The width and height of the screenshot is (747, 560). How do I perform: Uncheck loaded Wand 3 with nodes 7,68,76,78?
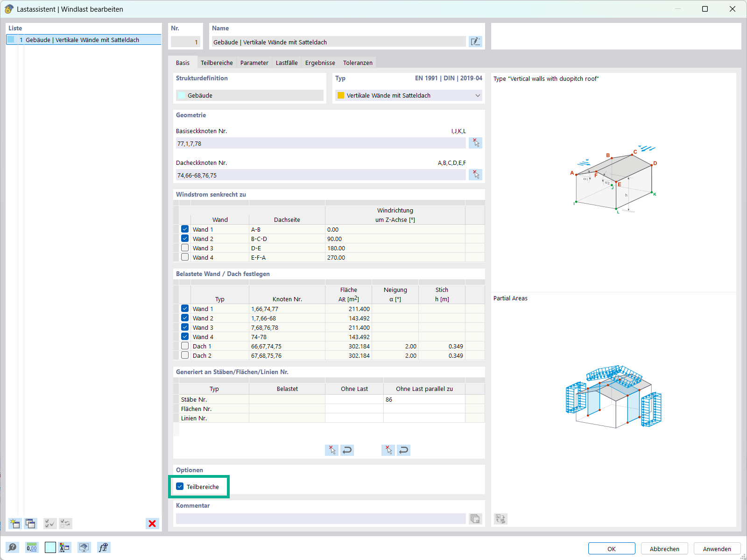(x=185, y=327)
